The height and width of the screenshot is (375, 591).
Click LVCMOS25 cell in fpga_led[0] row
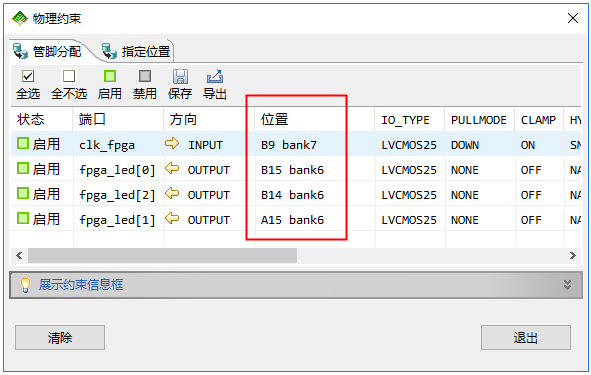pyautogui.click(x=410, y=170)
